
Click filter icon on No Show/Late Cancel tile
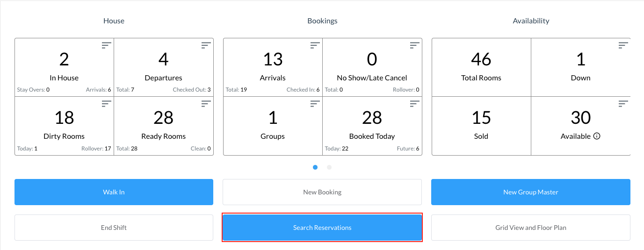pyautogui.click(x=415, y=45)
